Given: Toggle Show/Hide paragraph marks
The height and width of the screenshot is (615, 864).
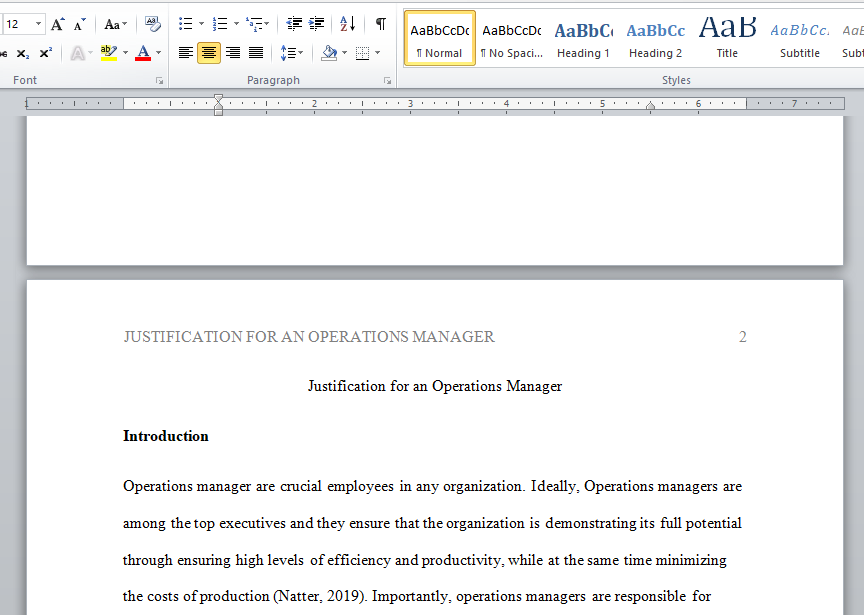Looking at the screenshot, I should click(381, 24).
